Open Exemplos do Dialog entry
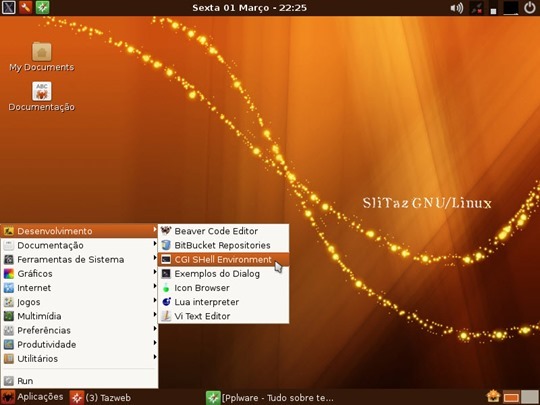Screen dimensions: 540x405 (x=223, y=274)
